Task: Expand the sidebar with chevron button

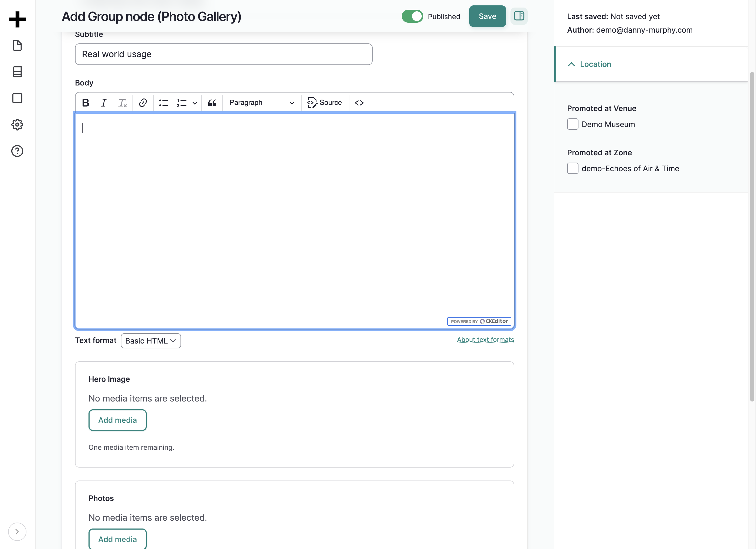Action: click(17, 532)
